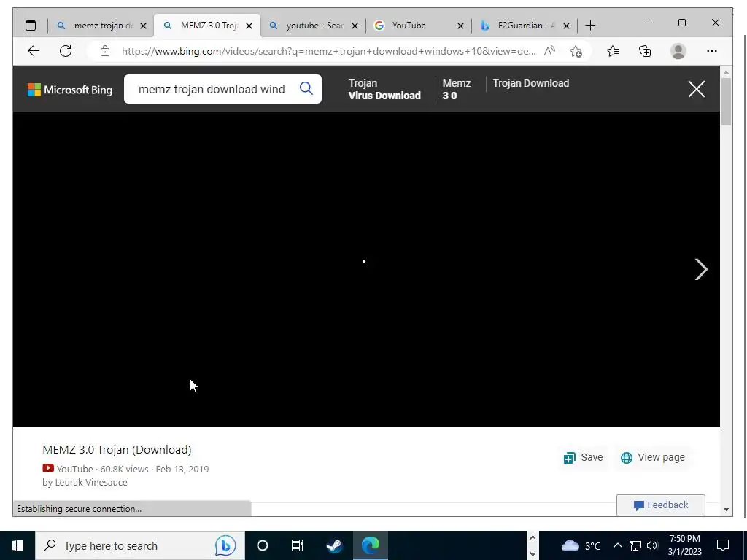Open clock showing 7:50 PM
Image resolution: width=747 pixels, height=560 pixels.
coord(684,545)
